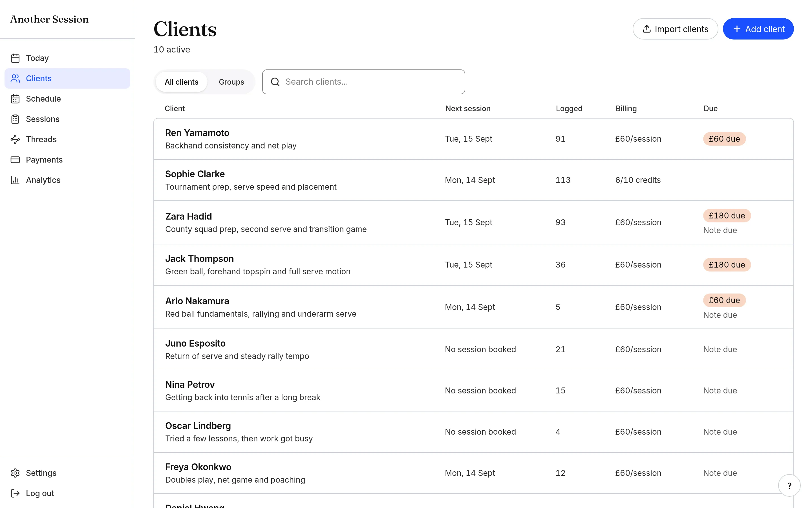Click the Due column header
This screenshot has height=508, width=812.
(x=710, y=109)
